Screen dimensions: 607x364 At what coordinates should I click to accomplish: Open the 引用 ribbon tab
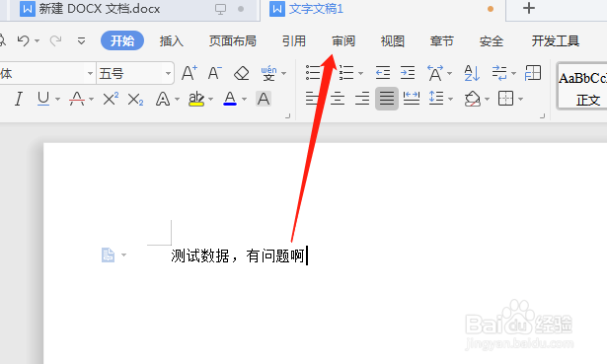click(x=294, y=40)
